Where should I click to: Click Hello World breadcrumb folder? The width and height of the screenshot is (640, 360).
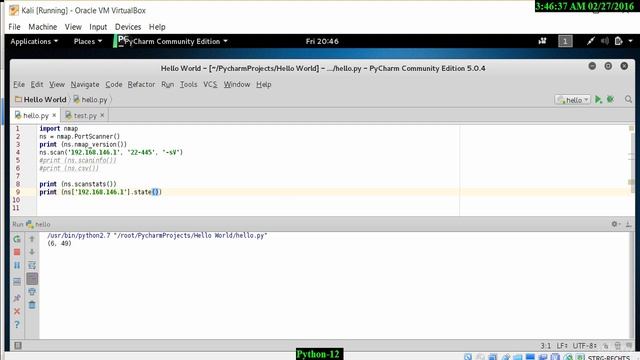pos(41,100)
